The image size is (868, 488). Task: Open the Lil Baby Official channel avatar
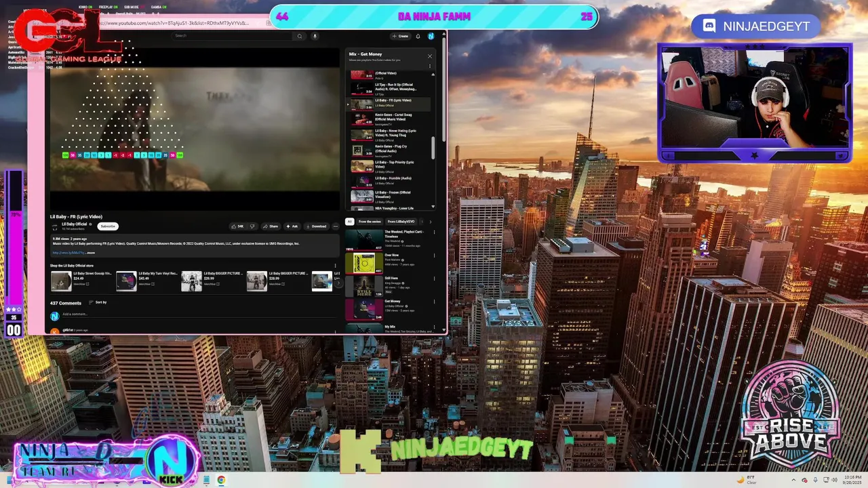pos(55,226)
